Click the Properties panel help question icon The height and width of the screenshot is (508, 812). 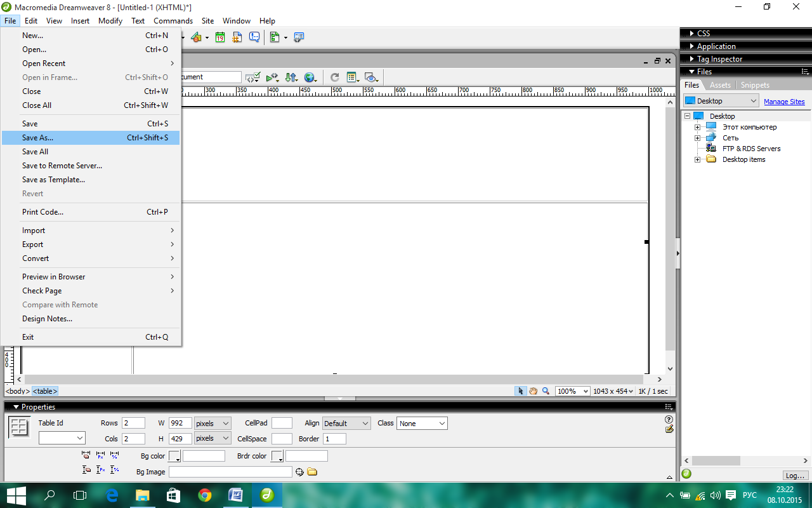pos(669,420)
